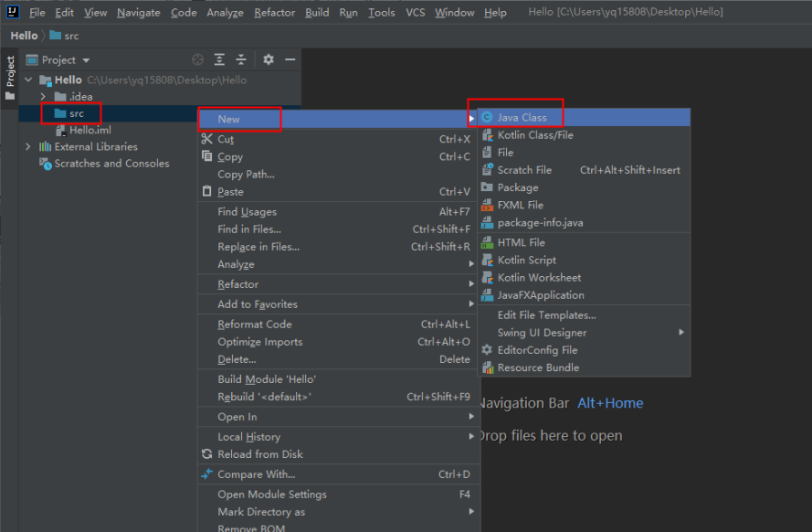
Task: Click the Kotlin Class/File icon
Action: click(x=488, y=135)
